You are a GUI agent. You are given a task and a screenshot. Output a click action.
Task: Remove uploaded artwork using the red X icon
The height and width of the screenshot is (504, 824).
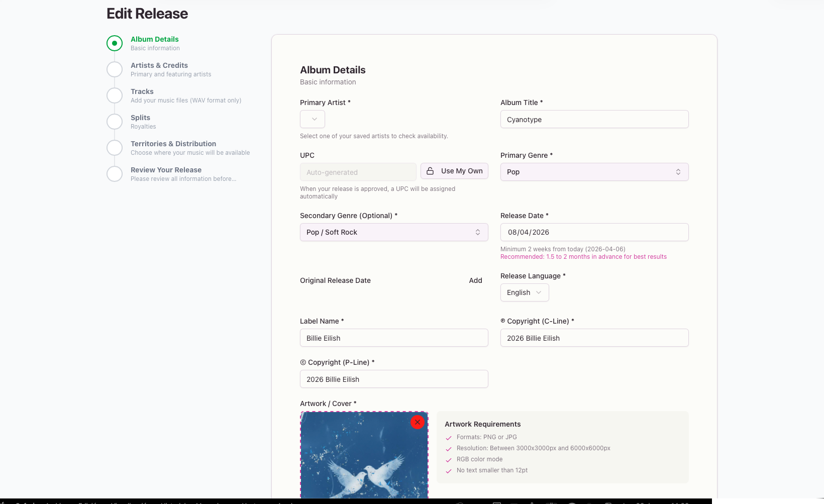(417, 422)
